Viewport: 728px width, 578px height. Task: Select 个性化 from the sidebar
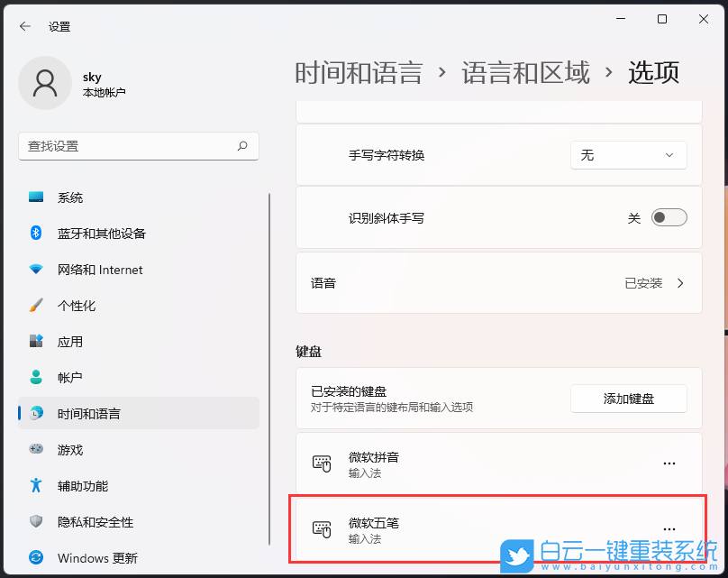pyautogui.click(x=70, y=306)
